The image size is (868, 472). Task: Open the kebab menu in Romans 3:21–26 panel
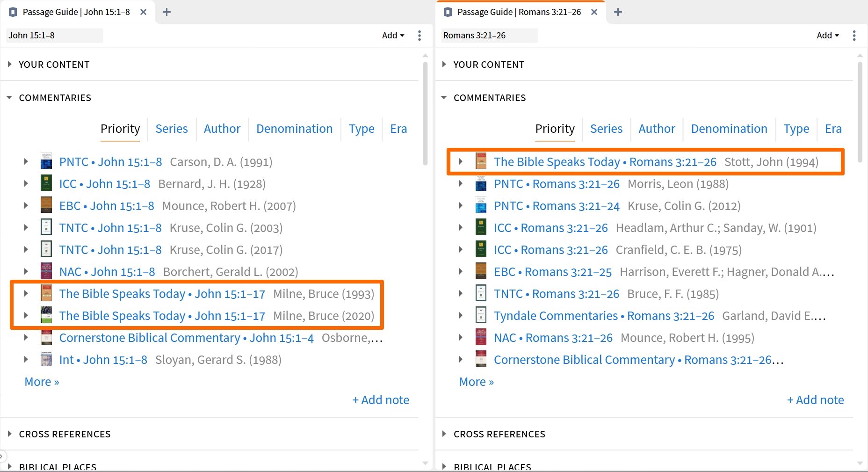[x=854, y=36]
